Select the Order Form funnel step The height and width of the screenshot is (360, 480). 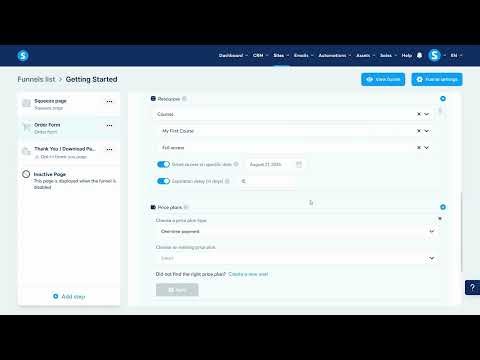(x=69, y=128)
